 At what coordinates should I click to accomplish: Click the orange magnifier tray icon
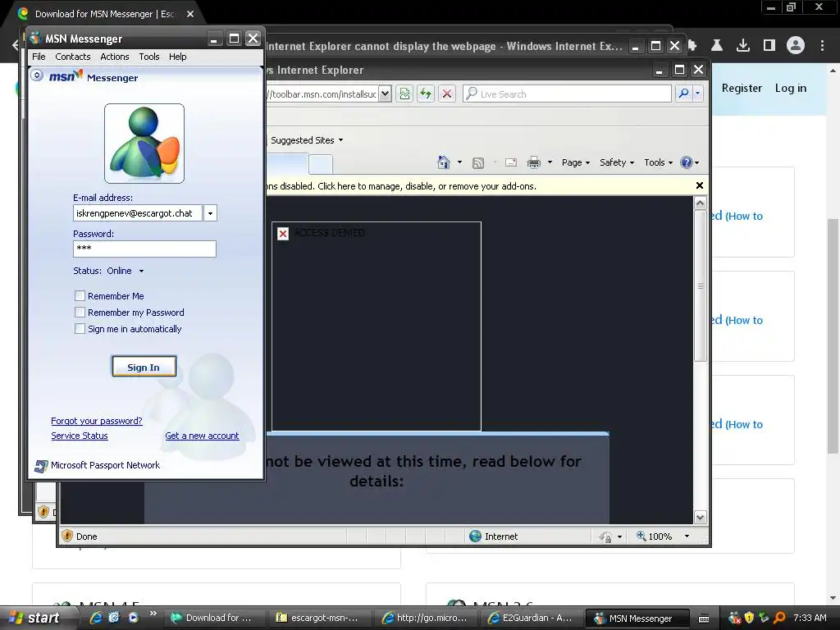pos(779,618)
